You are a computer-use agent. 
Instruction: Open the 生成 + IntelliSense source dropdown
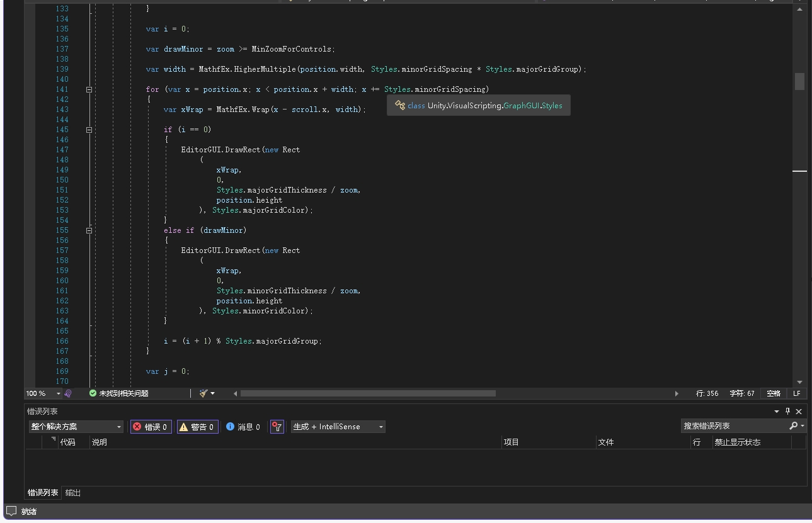(338, 427)
